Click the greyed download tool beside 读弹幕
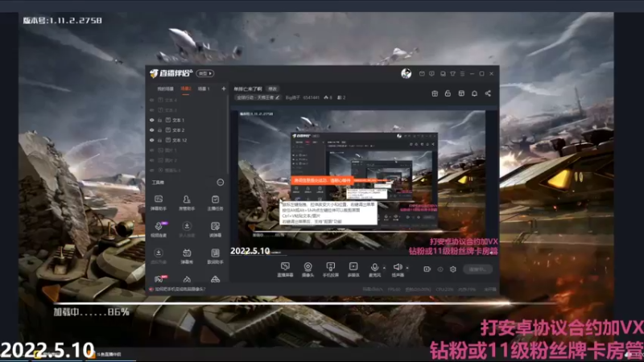The image size is (644, 362). pos(187,229)
